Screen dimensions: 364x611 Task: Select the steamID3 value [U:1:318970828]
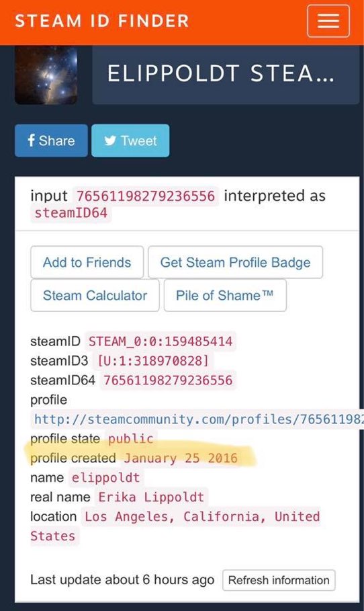(x=153, y=361)
